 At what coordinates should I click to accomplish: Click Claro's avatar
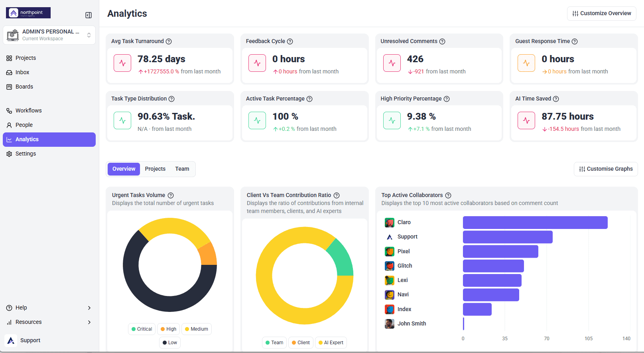point(390,223)
